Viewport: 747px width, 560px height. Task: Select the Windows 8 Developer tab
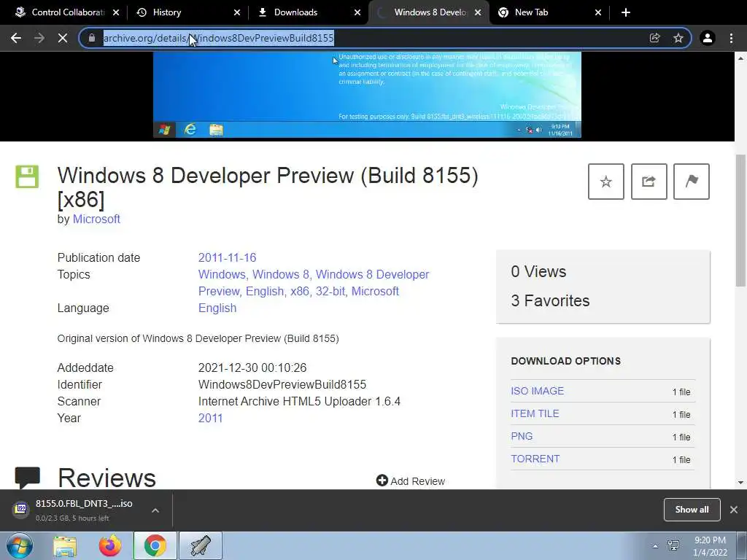pos(430,12)
